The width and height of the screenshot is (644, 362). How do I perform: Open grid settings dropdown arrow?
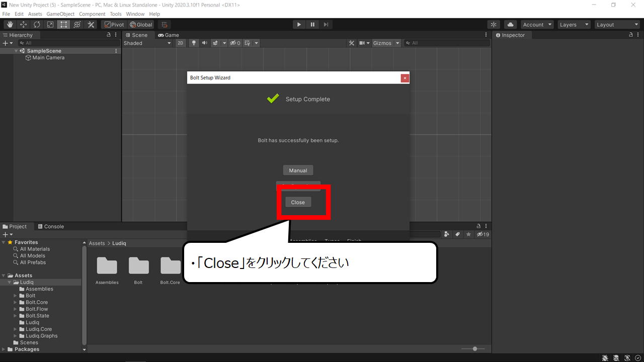[256, 43]
